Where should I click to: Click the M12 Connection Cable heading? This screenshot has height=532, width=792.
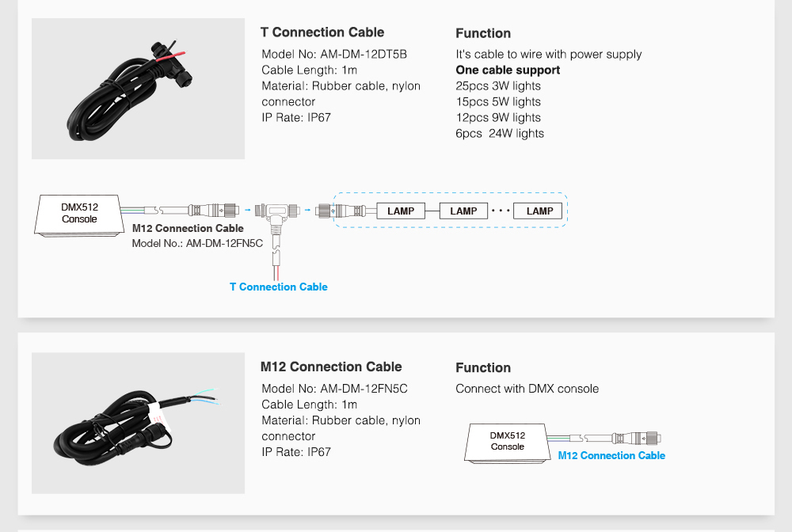tap(331, 367)
